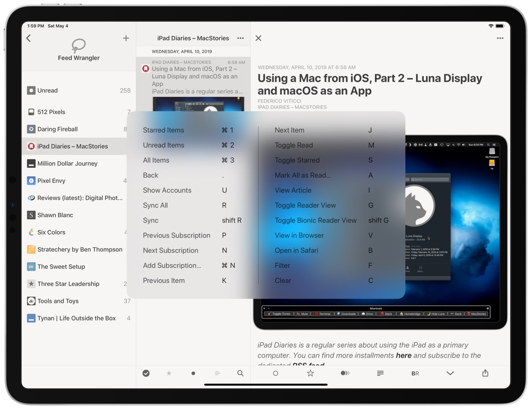Click "Add Subscription..." in the shortcuts overlay

[x=172, y=265]
